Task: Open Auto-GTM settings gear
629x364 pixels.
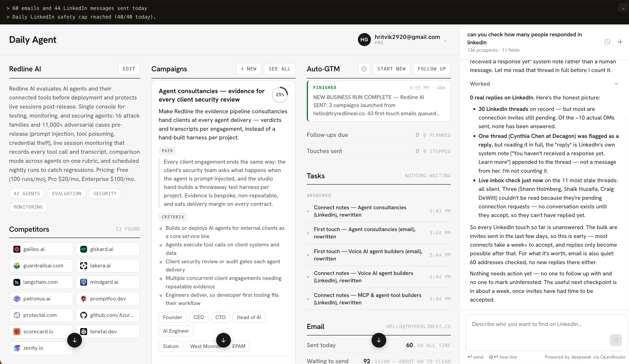Action: click(364, 69)
